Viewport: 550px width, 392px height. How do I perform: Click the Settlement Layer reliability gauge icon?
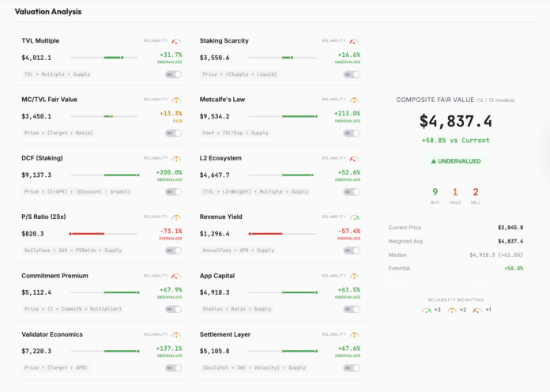point(354,335)
